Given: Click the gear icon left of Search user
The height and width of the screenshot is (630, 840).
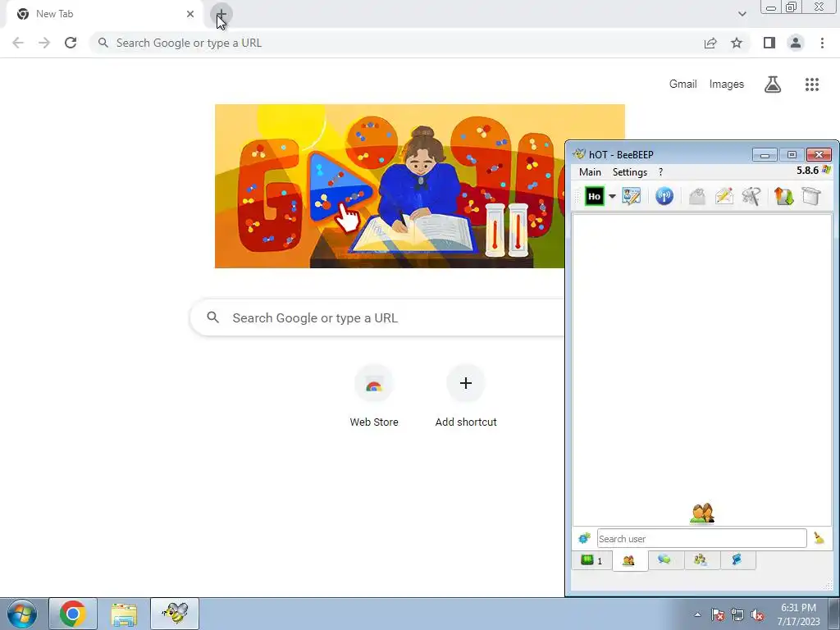Looking at the screenshot, I should point(584,538).
